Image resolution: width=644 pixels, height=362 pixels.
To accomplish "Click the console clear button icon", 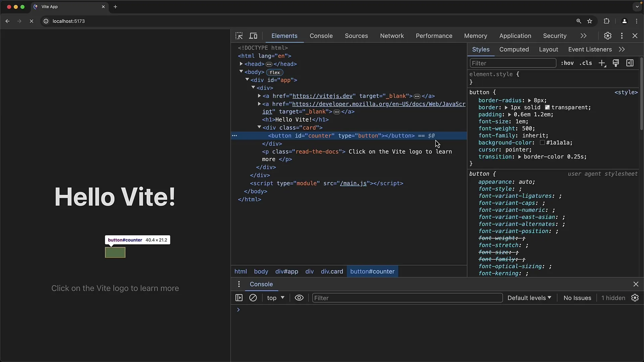I will click(x=253, y=297).
